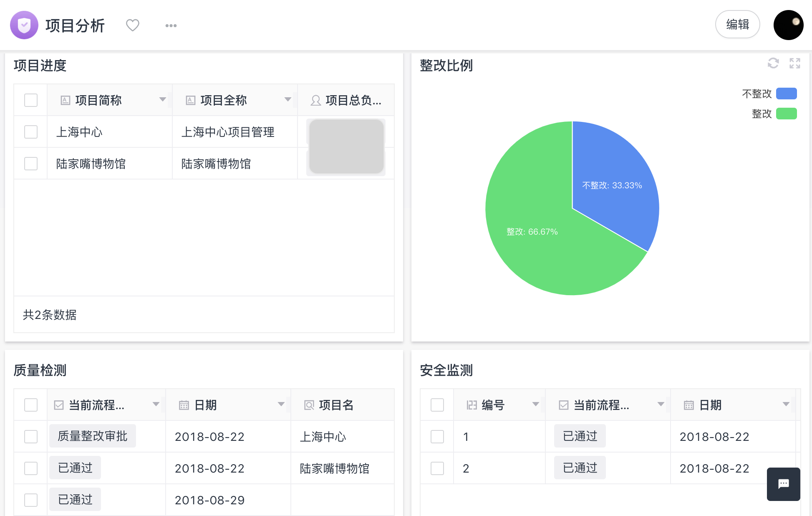Click 已通过 tag in safety row 1

click(580, 436)
